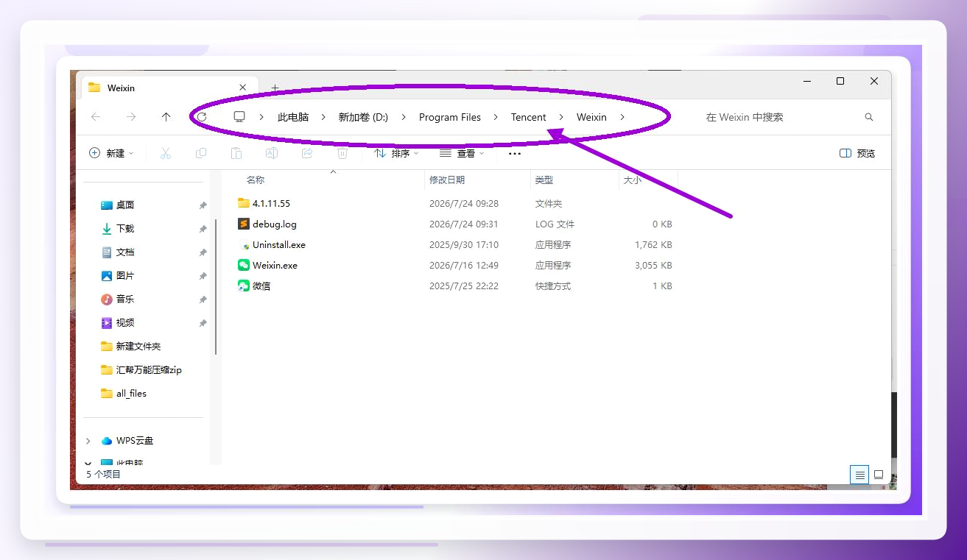Click the pin icon beside 视频
The image size is (967, 560).
tap(203, 323)
